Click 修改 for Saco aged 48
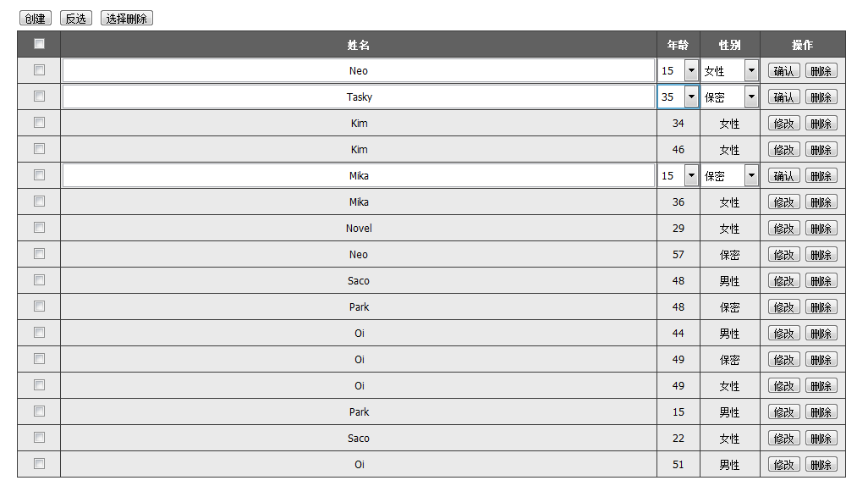This screenshot has height=497, width=868. coord(784,281)
